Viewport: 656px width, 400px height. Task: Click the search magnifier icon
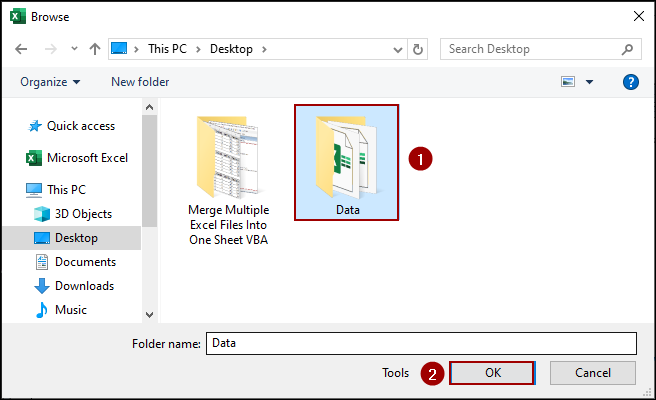(628, 49)
